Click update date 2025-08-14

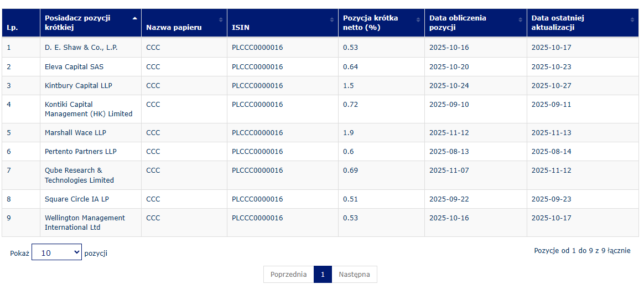[x=551, y=152]
